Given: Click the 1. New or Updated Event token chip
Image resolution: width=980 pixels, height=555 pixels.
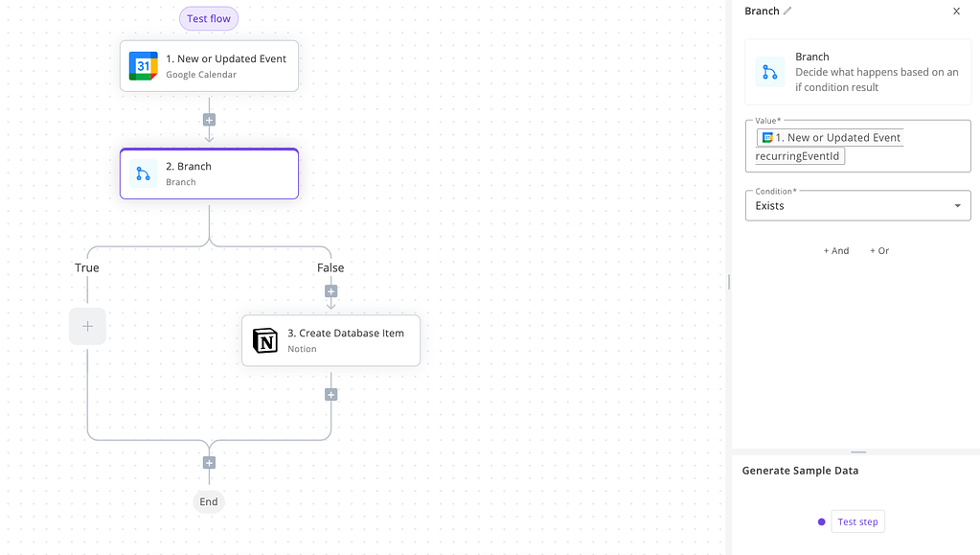Looking at the screenshot, I should pos(830,137).
